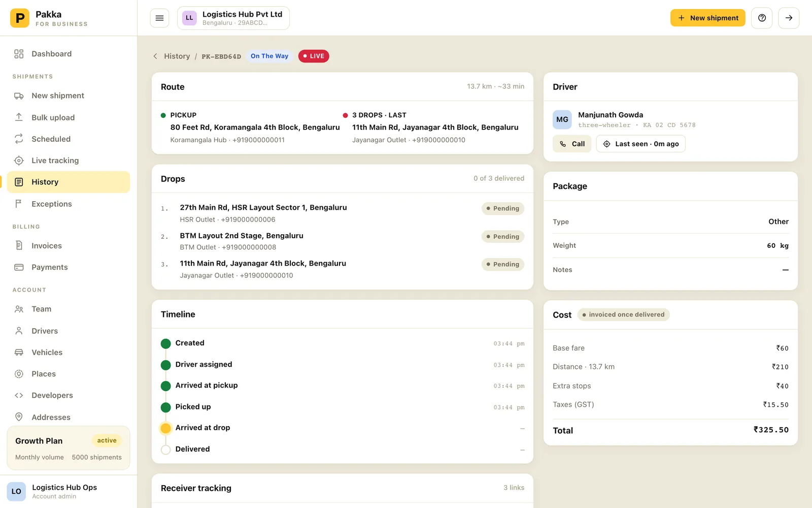Click the MG driver avatar
The image size is (812, 508).
point(562,120)
